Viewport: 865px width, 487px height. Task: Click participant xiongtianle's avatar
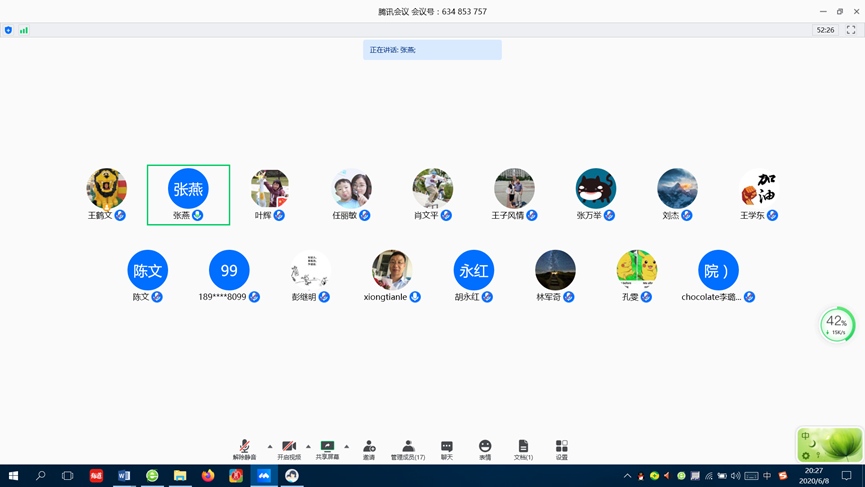tap(392, 270)
